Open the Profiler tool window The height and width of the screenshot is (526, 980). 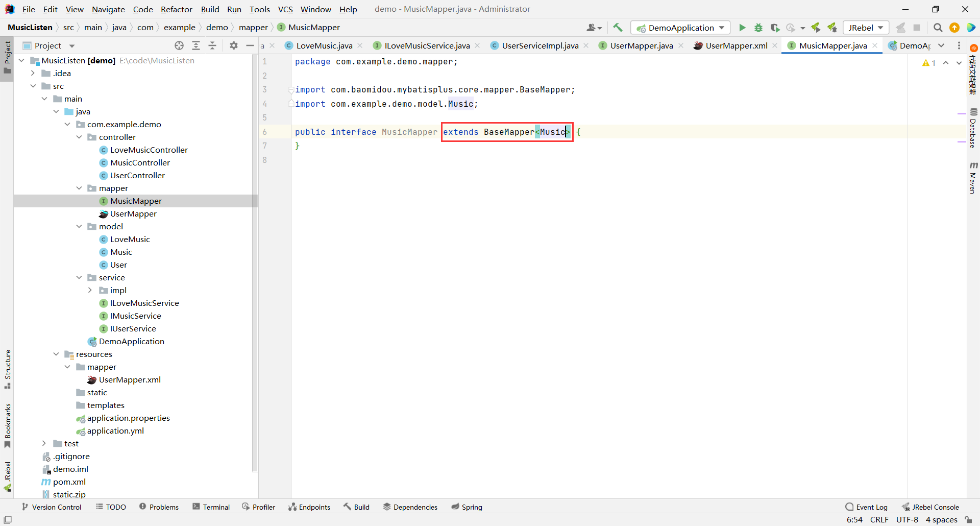point(259,507)
